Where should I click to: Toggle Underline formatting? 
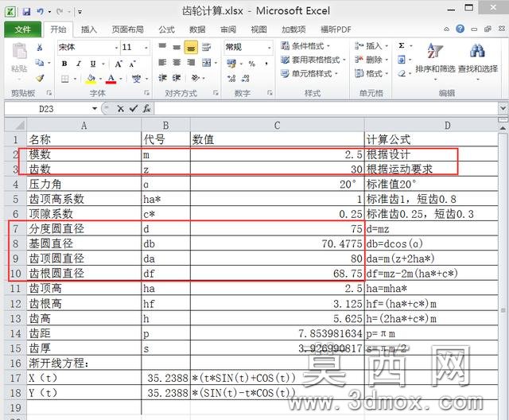click(x=93, y=64)
